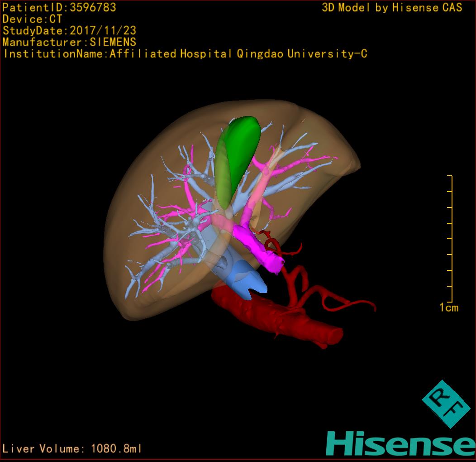This screenshot has height=462, width=476.
Task: Click the Manufacturer SIEMENS label
Action: point(69,42)
